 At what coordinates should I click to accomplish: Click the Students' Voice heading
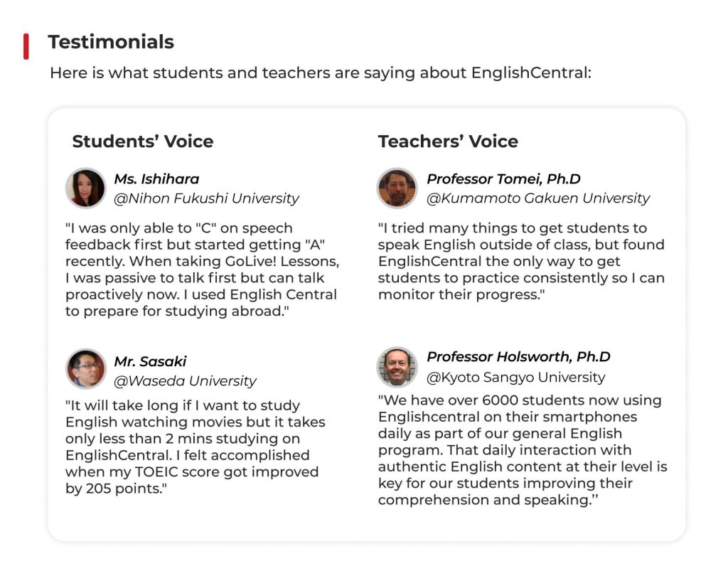click(x=142, y=142)
